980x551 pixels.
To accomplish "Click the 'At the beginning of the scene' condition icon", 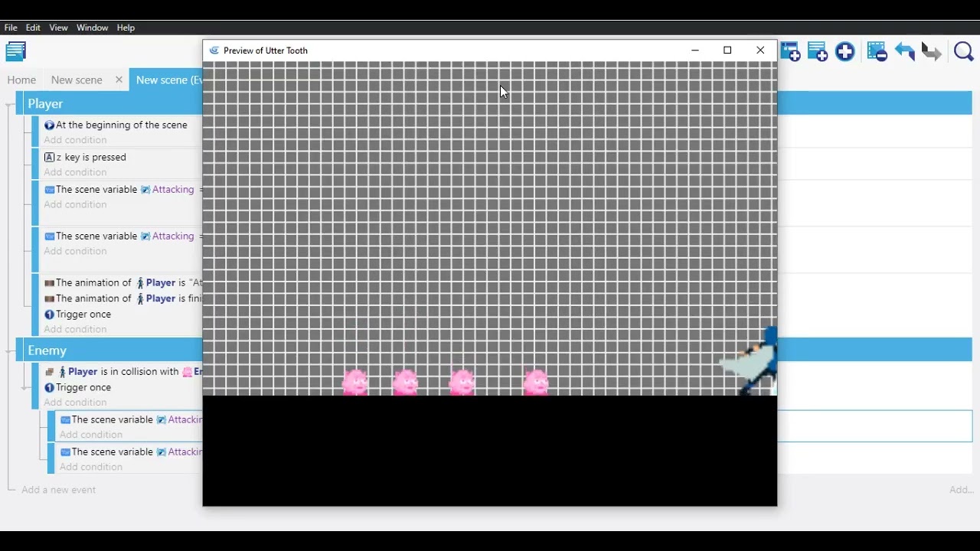I will point(49,125).
